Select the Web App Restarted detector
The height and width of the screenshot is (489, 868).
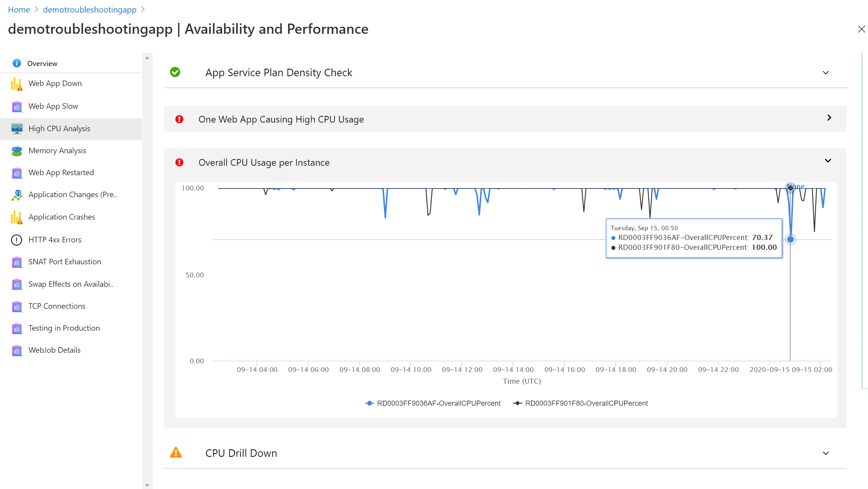[x=61, y=172]
